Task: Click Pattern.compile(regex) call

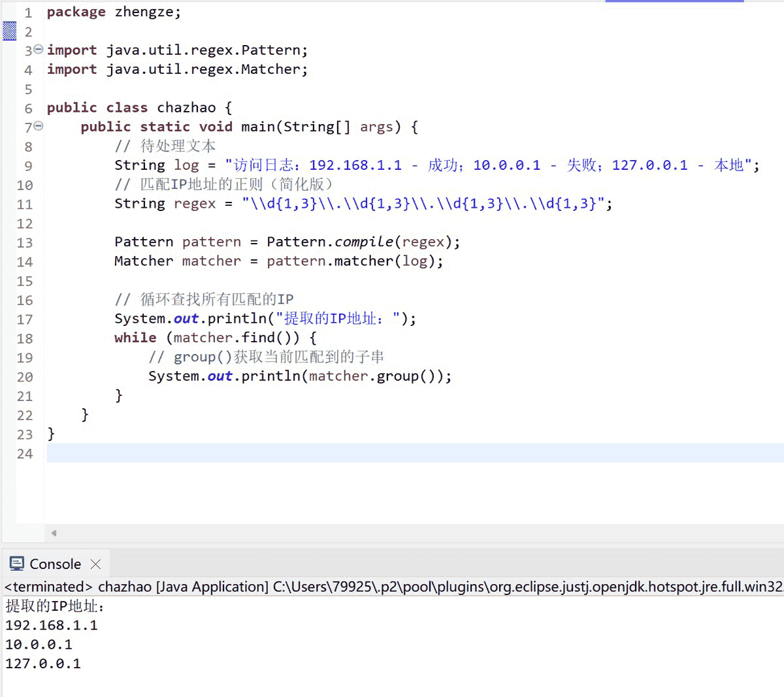Action: pyautogui.click(x=359, y=242)
